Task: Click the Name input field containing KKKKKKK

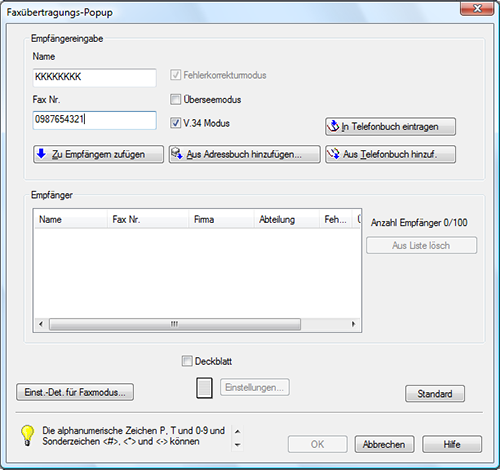Action: click(94, 77)
